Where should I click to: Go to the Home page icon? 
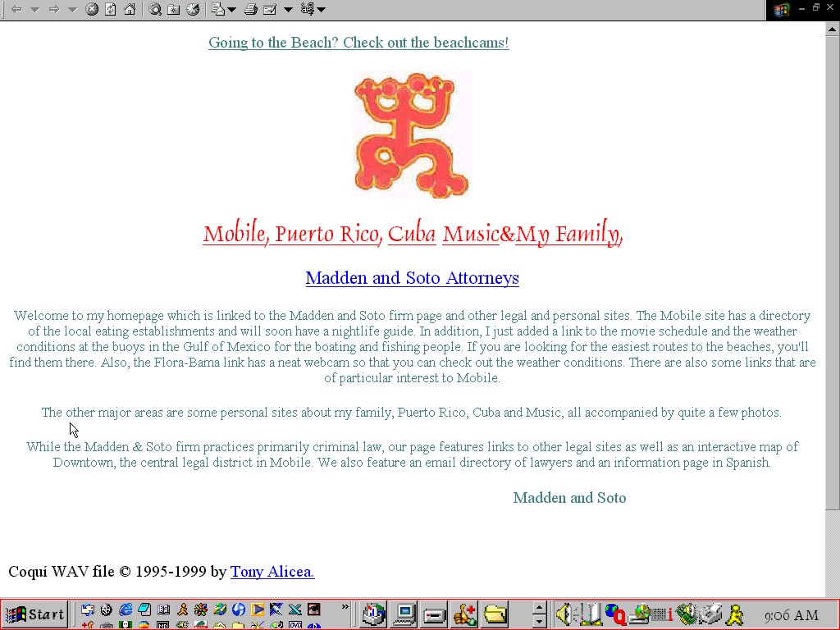(x=130, y=10)
